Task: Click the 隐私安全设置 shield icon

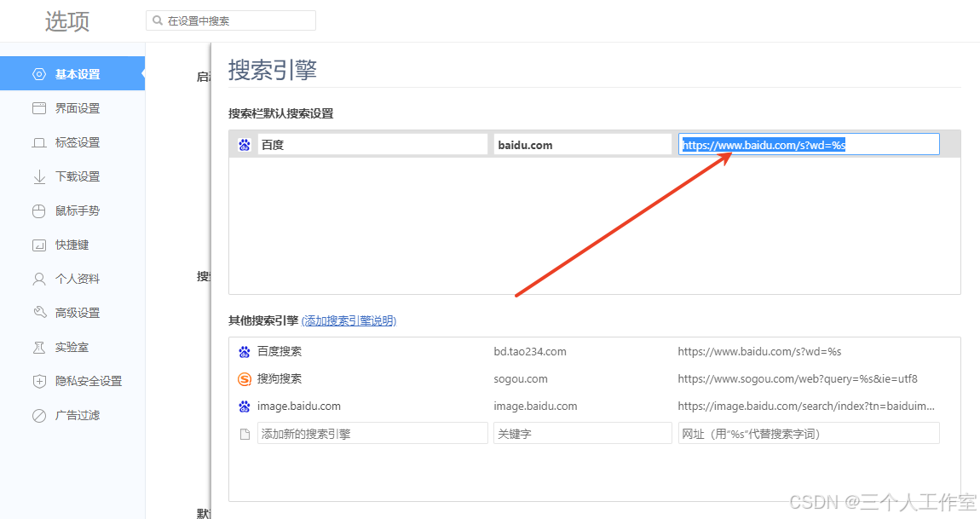Action: point(38,382)
